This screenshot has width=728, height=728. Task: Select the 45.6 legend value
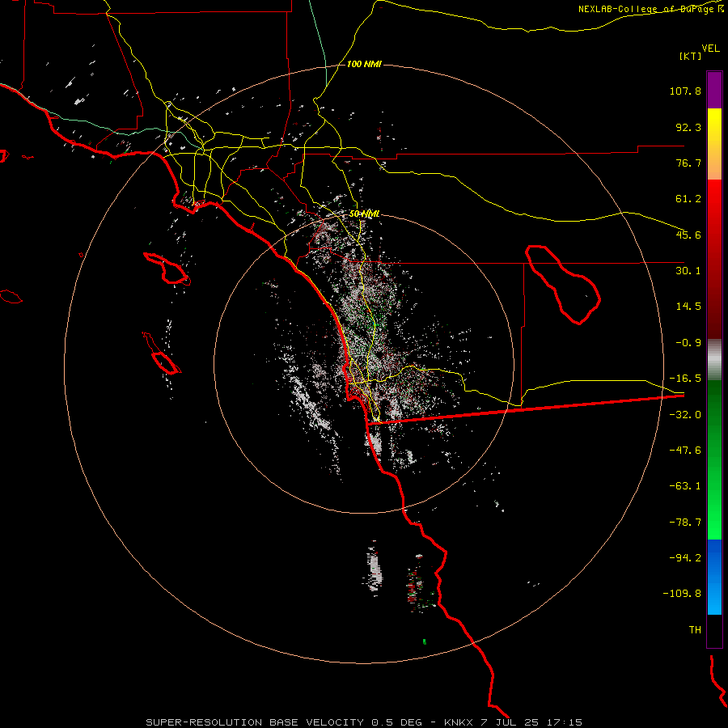[688, 235]
